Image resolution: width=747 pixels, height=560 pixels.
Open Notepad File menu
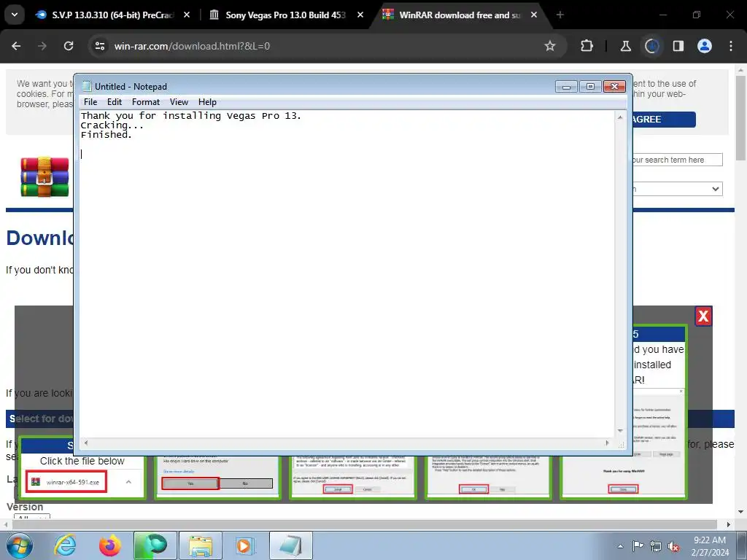tap(90, 102)
